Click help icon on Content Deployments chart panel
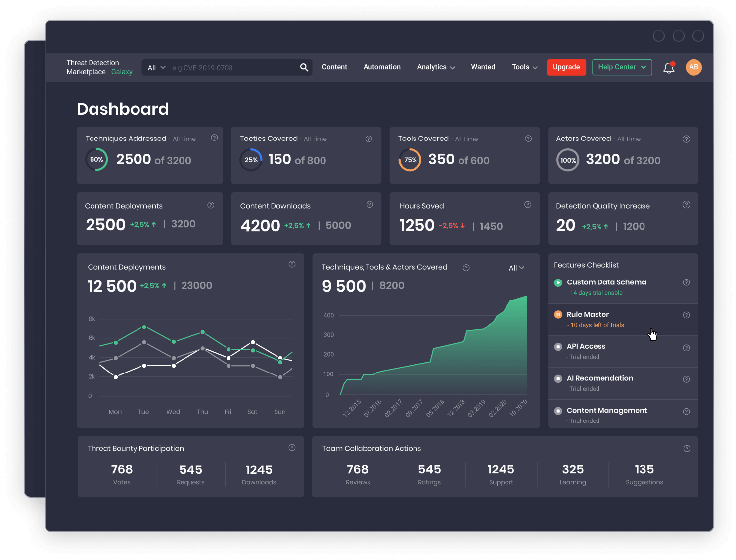Screen dimensions: 736x560 click(292, 264)
